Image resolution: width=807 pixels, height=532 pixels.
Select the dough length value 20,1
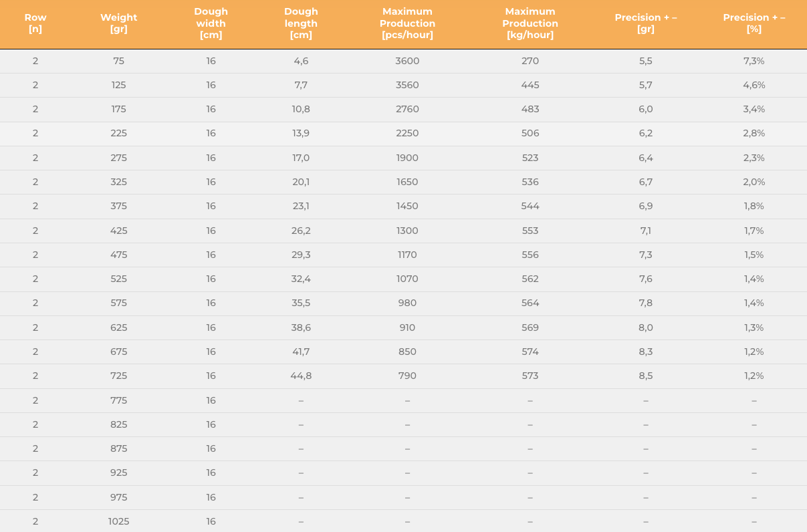coord(301,182)
